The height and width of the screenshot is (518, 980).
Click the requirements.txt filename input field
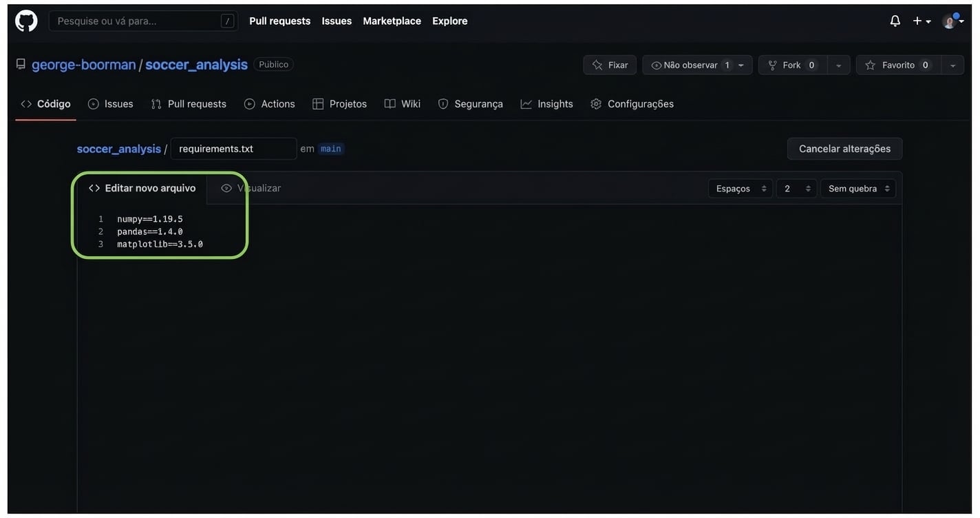[x=233, y=148]
